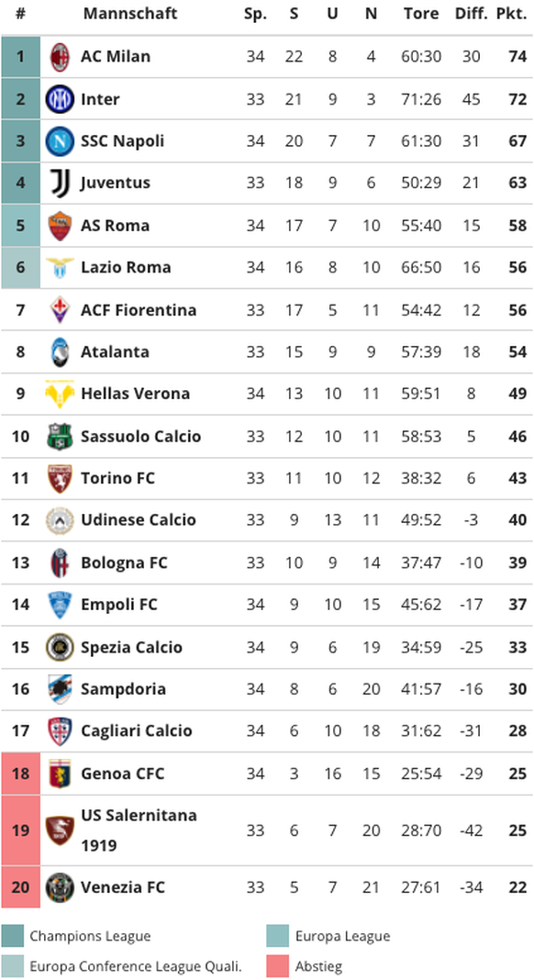Click the AC Milan club crest
Viewport: 534px width, 980px height.
coord(60,57)
